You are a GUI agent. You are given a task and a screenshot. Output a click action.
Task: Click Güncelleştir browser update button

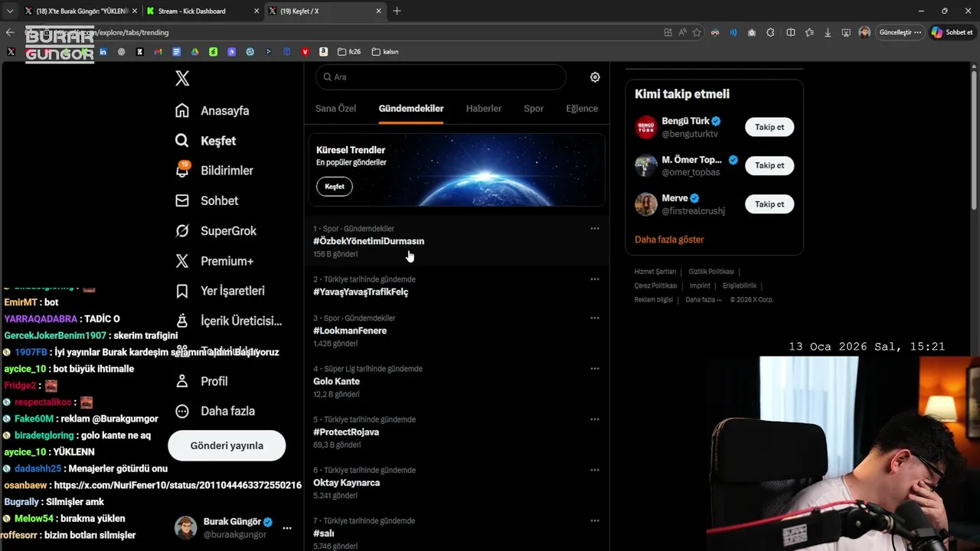[900, 32]
